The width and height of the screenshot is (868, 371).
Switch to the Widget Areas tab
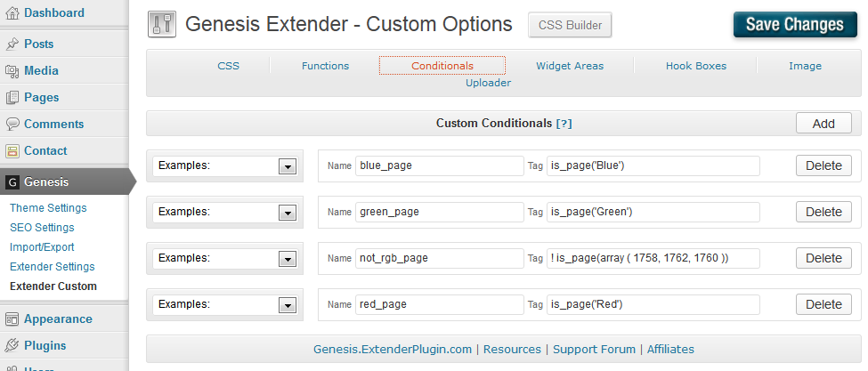coord(570,66)
